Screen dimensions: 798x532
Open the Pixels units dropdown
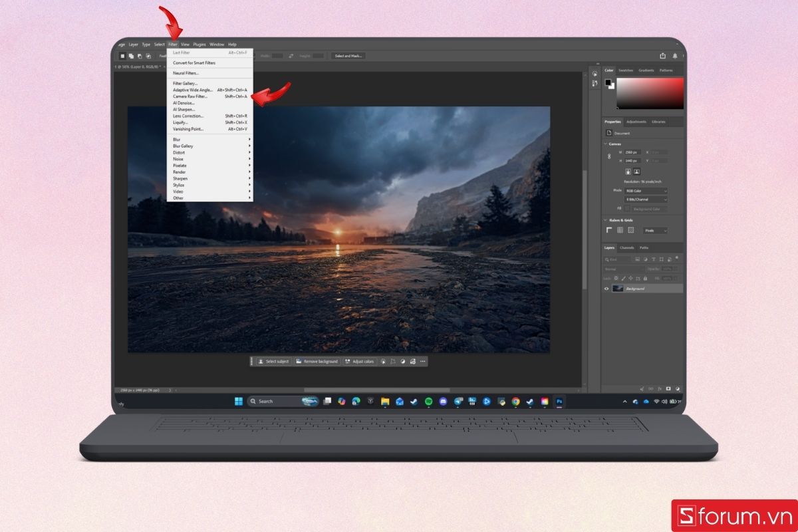655,231
